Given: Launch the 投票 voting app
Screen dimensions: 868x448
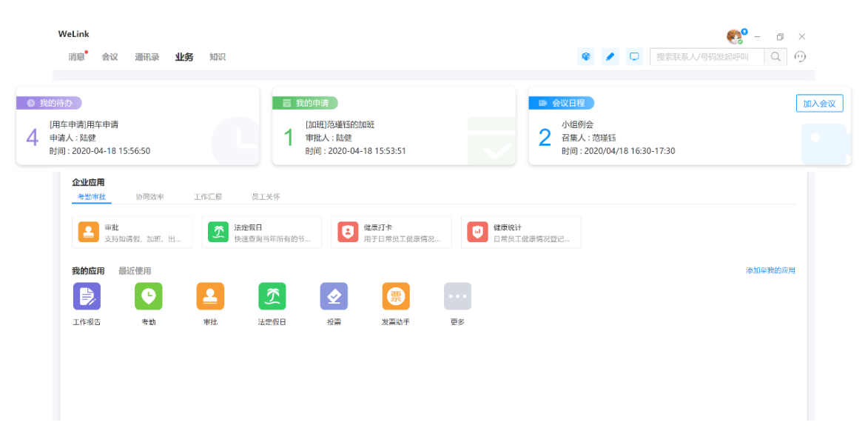Looking at the screenshot, I should point(334,296).
